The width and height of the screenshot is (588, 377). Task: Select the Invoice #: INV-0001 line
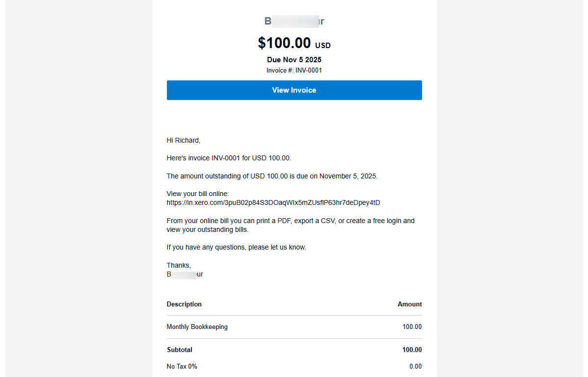click(x=294, y=70)
